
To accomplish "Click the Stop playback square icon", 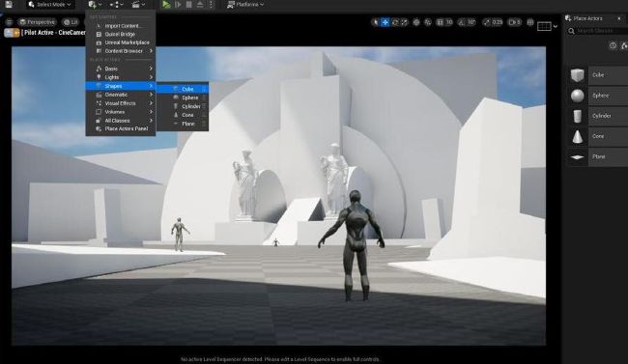I will pyautogui.click(x=189, y=5).
